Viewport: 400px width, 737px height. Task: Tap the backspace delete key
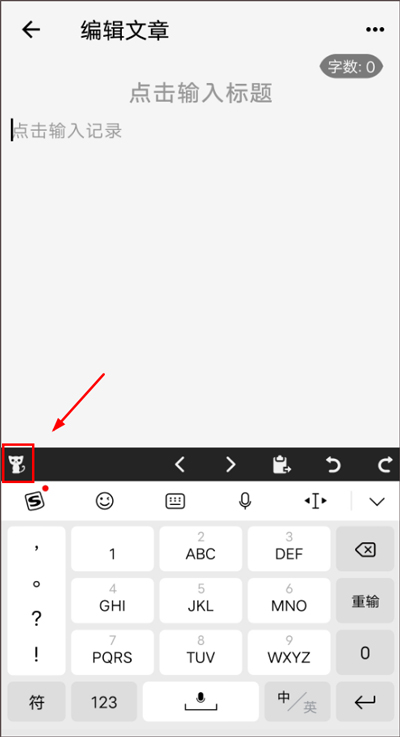[365, 549]
